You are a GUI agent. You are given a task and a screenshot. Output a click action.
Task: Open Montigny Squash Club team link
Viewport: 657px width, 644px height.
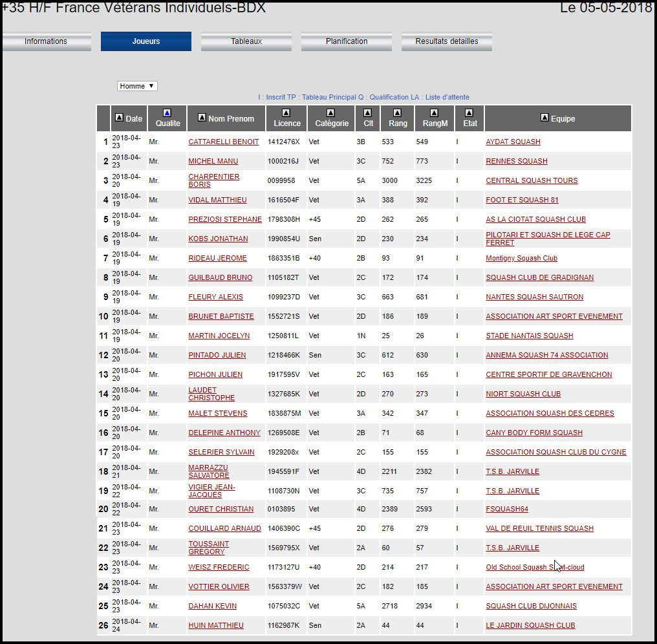[522, 258]
